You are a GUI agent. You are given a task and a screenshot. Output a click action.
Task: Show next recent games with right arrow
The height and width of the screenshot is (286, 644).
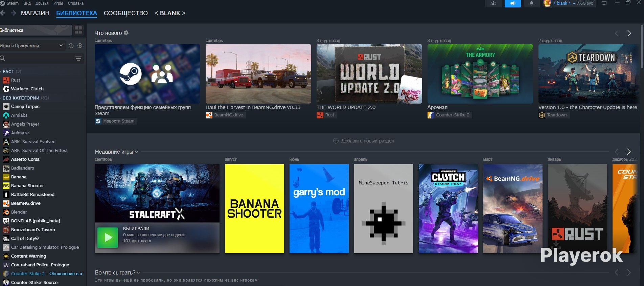pyautogui.click(x=629, y=152)
